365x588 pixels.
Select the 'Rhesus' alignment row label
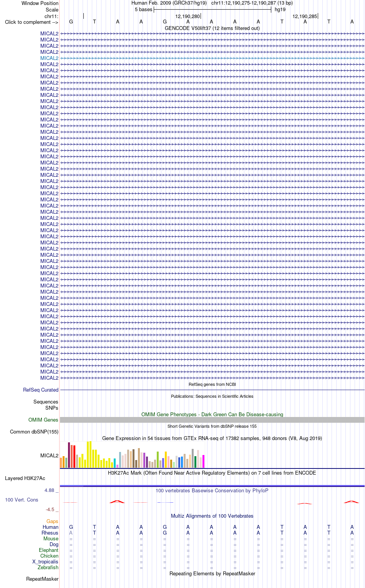(x=50, y=533)
